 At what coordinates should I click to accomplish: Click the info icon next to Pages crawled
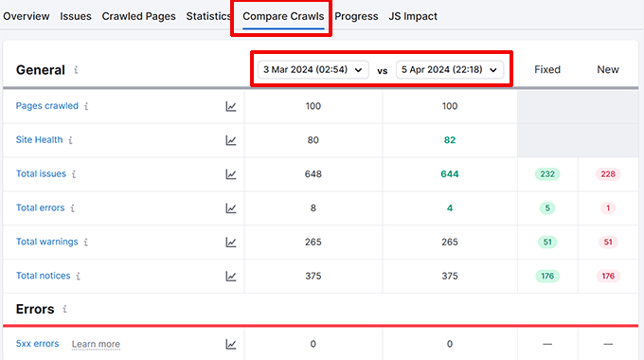point(86,106)
